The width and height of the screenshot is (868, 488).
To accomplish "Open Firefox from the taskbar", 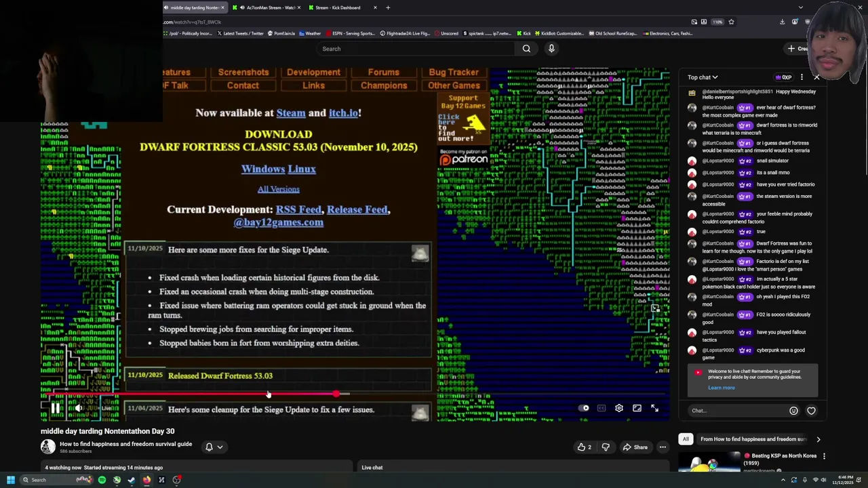I will pyautogui.click(x=146, y=480).
